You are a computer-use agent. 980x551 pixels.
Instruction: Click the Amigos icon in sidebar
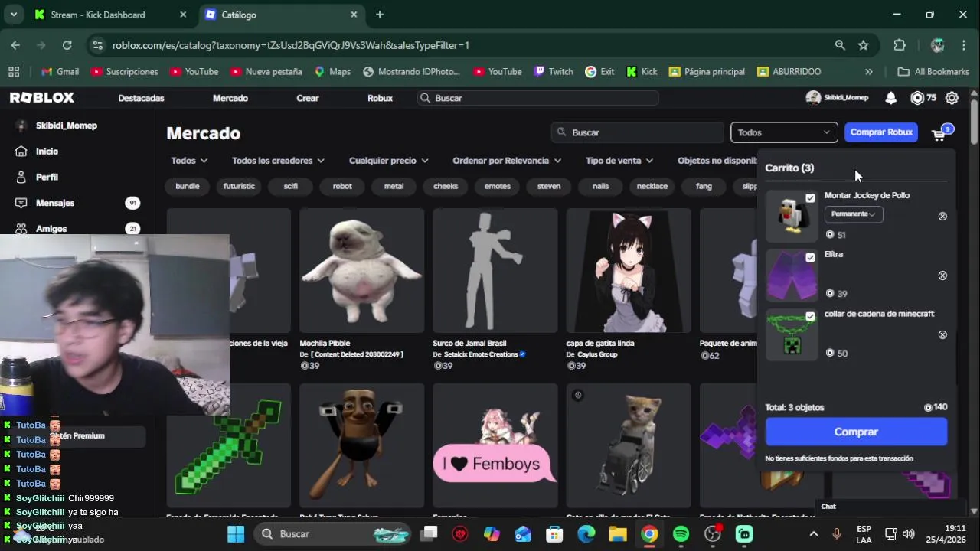coord(21,229)
